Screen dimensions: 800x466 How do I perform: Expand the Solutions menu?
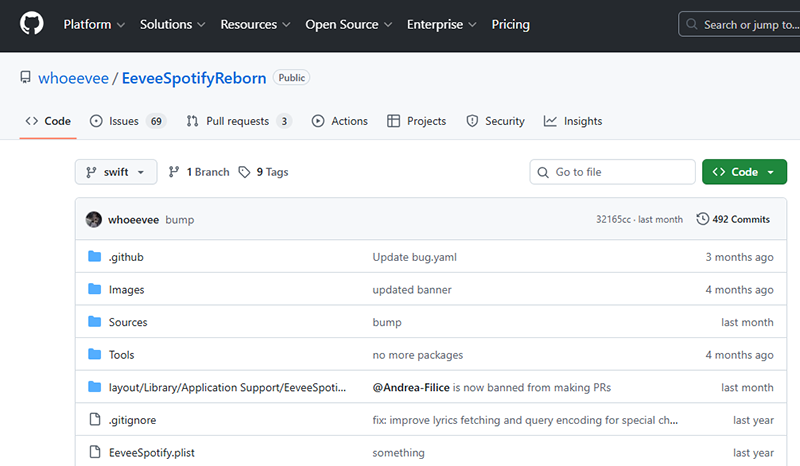click(x=172, y=24)
